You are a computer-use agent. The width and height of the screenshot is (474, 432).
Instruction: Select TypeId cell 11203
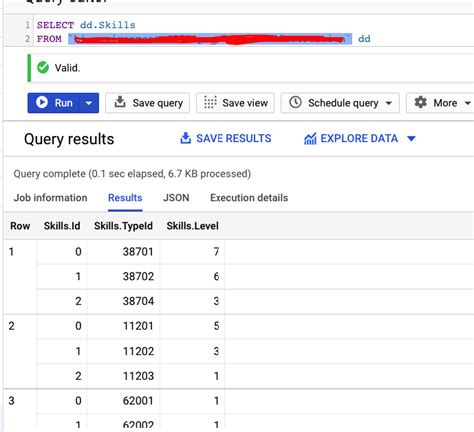point(138,376)
